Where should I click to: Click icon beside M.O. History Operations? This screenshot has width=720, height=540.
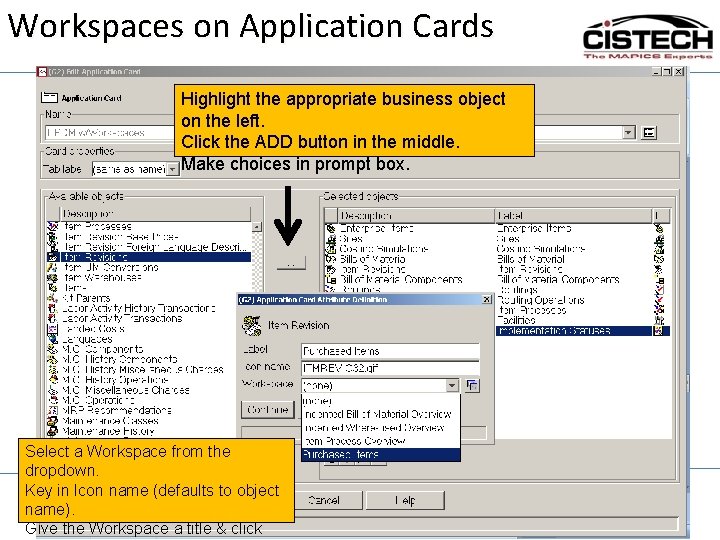[53, 380]
